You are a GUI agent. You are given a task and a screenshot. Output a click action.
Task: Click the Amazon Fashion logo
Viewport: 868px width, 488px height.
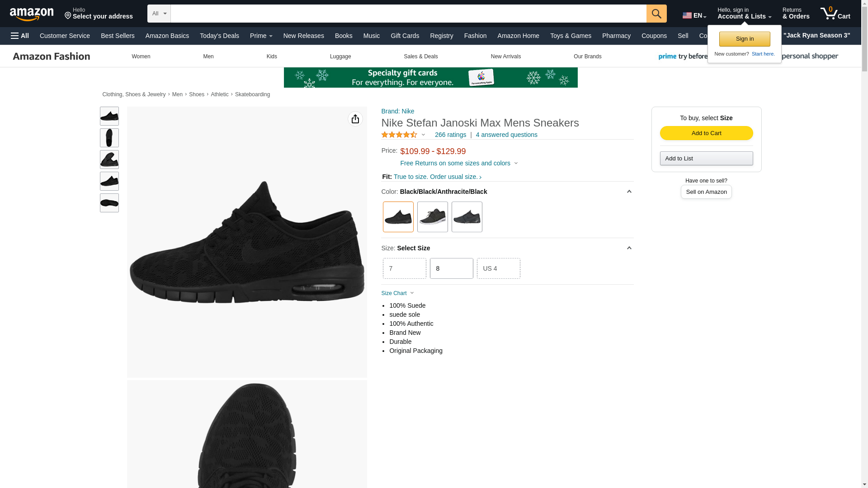point(52,56)
